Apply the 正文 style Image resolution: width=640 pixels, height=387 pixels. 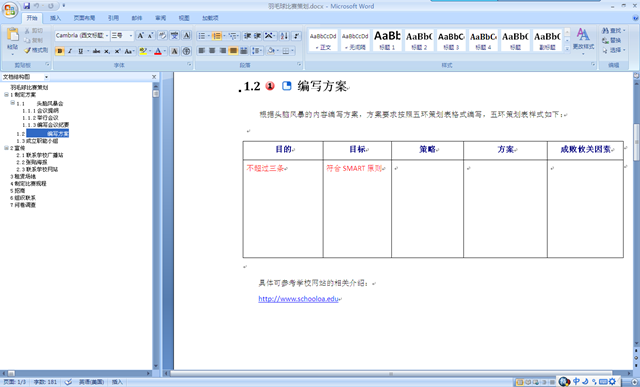(x=323, y=40)
